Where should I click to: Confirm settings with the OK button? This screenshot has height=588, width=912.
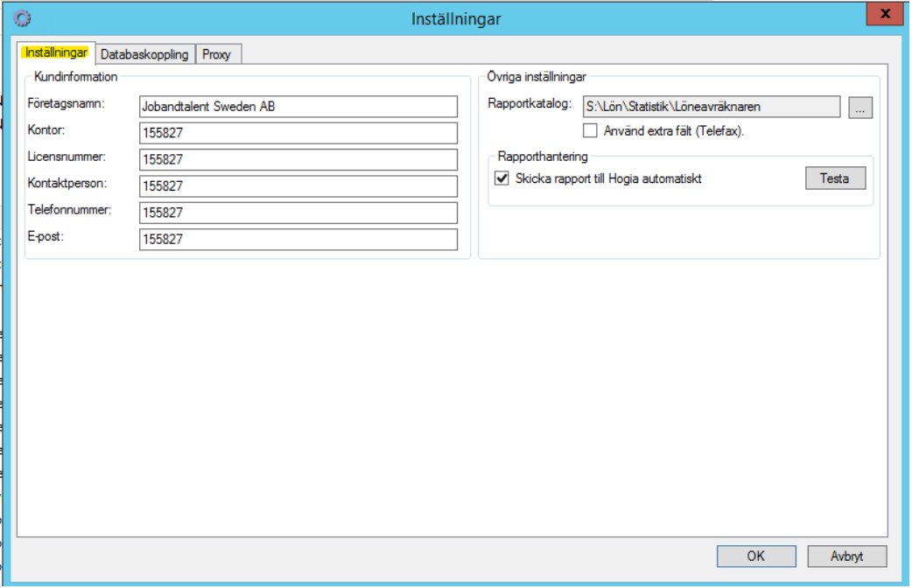click(x=756, y=556)
